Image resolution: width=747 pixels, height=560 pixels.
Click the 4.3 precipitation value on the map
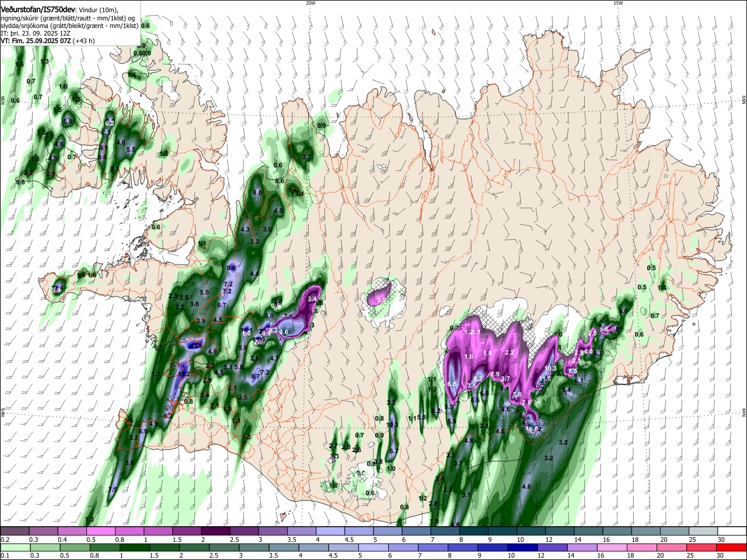pos(245,230)
